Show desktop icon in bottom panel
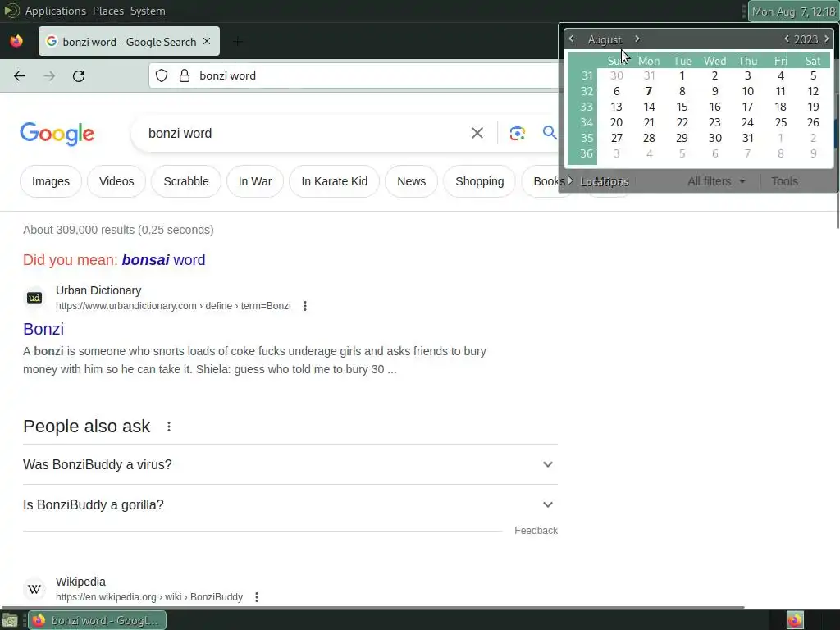 click(10, 620)
